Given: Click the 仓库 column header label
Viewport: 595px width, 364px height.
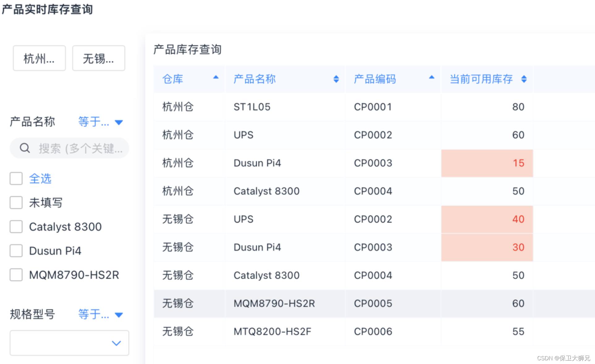Looking at the screenshot, I should coord(173,79).
